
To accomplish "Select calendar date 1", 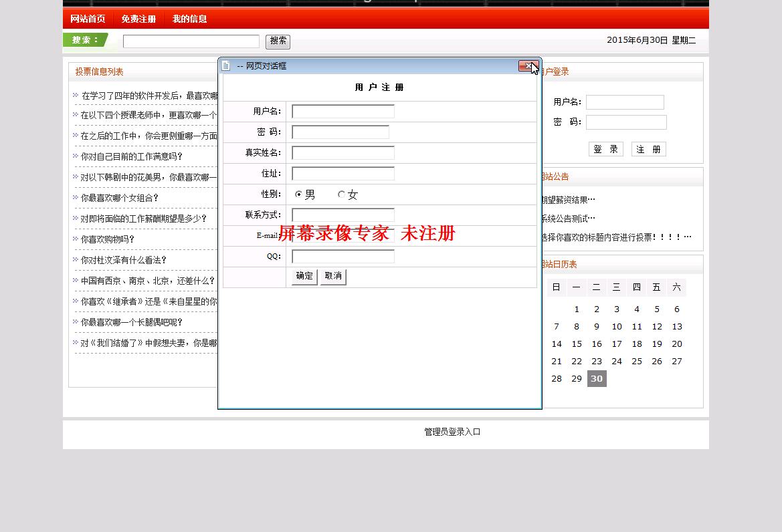I will click(577, 309).
